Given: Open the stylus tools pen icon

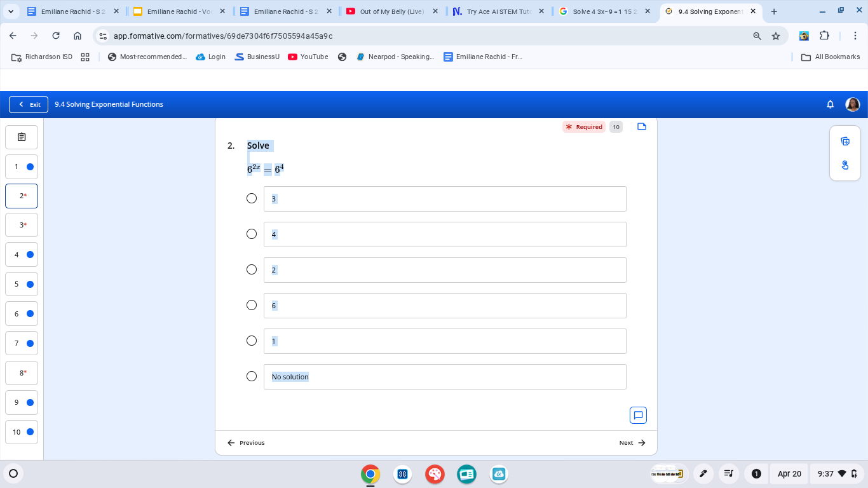Looking at the screenshot, I should [x=703, y=473].
